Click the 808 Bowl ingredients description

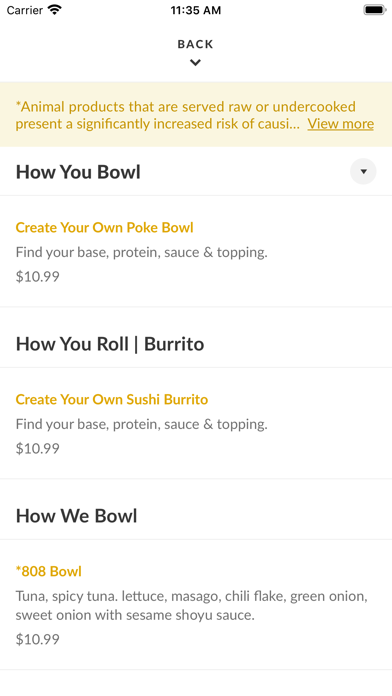pos(192,605)
